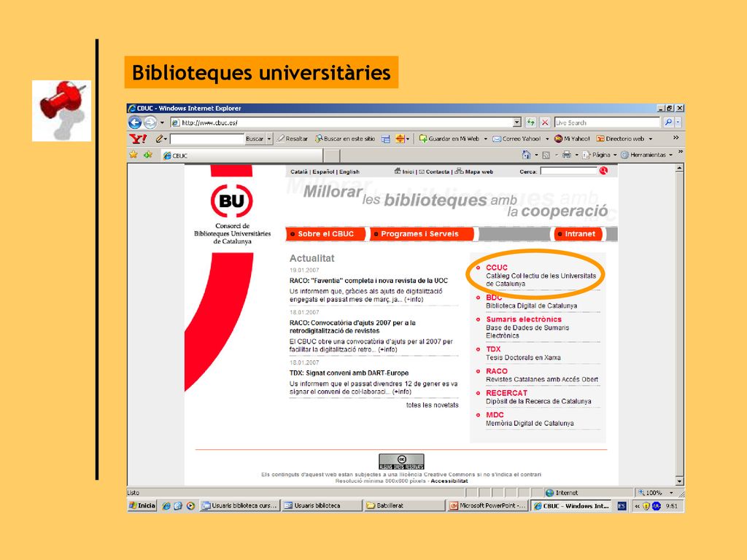Select the CBUC browser tab

point(241,155)
